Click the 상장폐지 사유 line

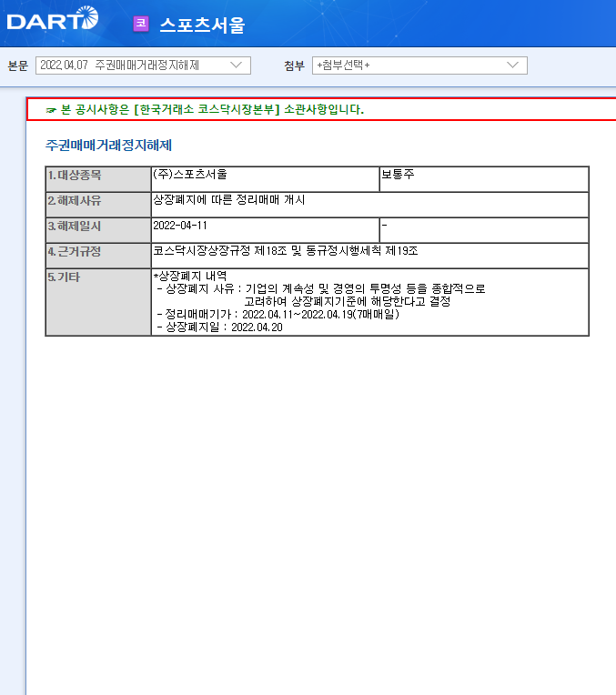coord(321,289)
